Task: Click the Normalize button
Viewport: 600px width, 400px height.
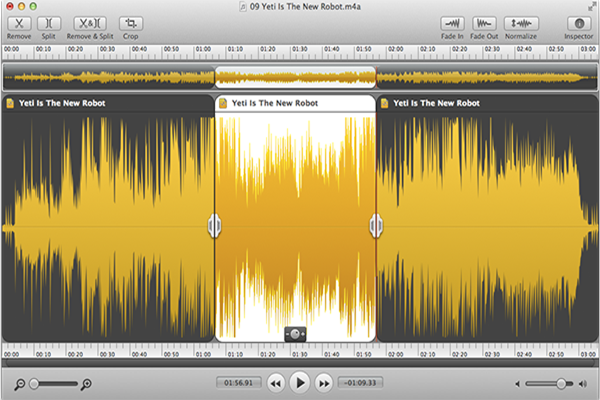Action: click(520, 22)
